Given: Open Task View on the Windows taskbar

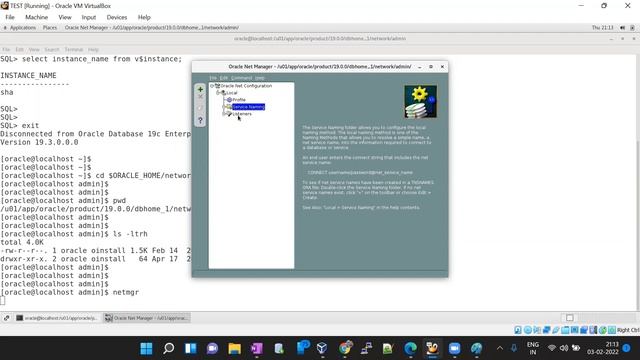Looking at the screenshot, I should [190, 348].
